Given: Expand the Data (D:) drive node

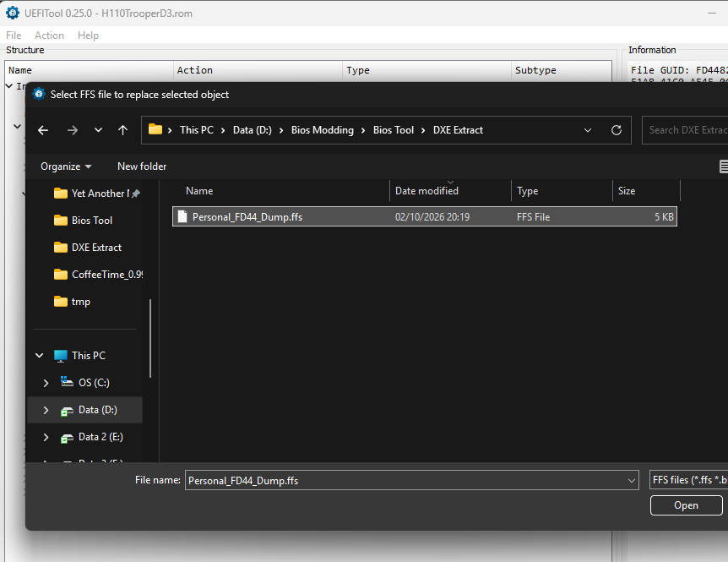Looking at the screenshot, I should pyautogui.click(x=46, y=410).
